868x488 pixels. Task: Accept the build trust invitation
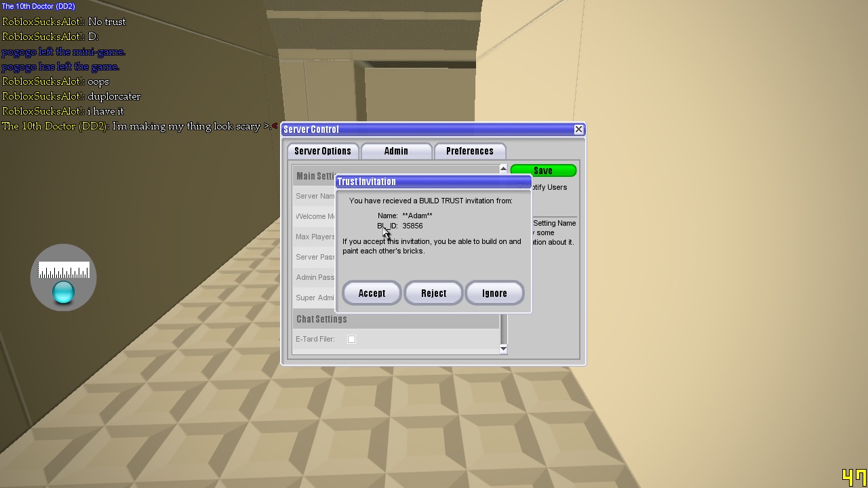(372, 293)
